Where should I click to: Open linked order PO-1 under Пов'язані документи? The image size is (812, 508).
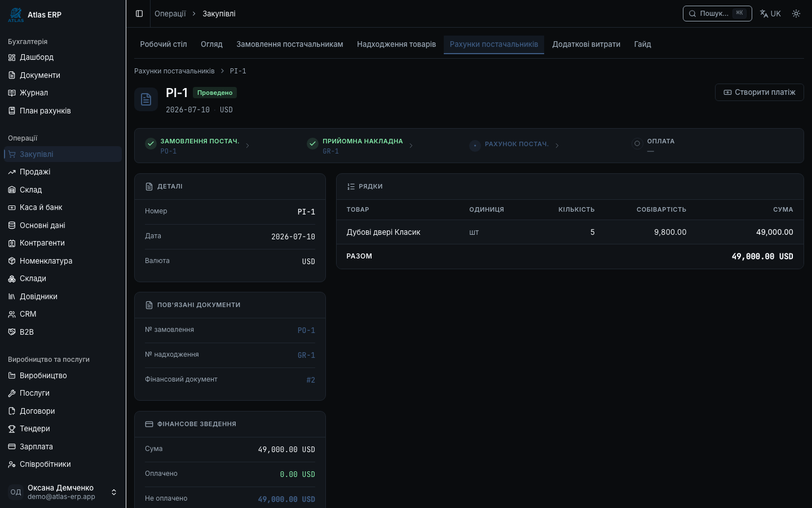pyautogui.click(x=306, y=330)
